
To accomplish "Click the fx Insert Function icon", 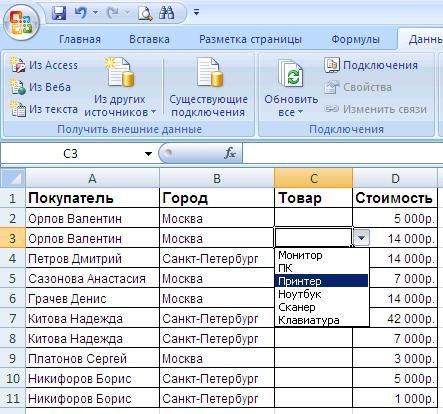I will 230,153.
